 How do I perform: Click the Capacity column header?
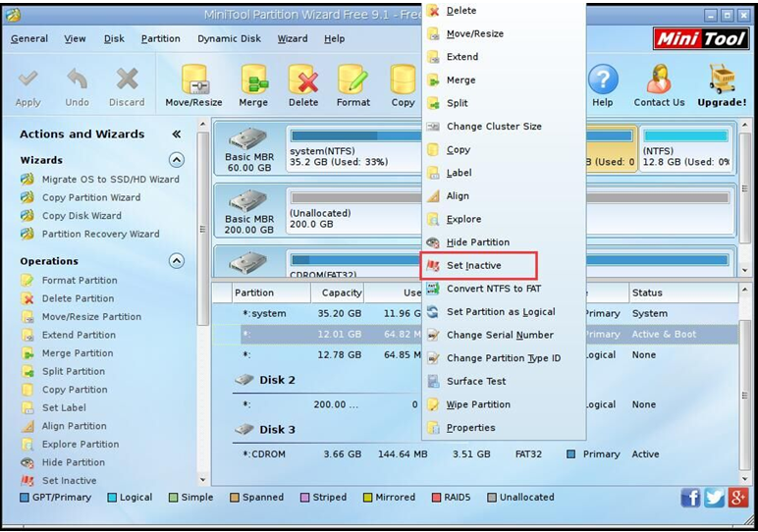(x=337, y=293)
